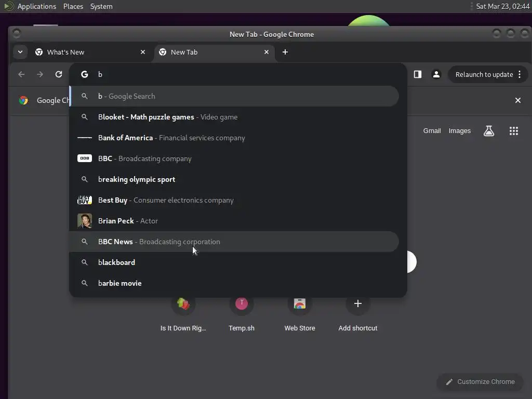
Task: Open Search Labs flask icon
Action: point(488,130)
